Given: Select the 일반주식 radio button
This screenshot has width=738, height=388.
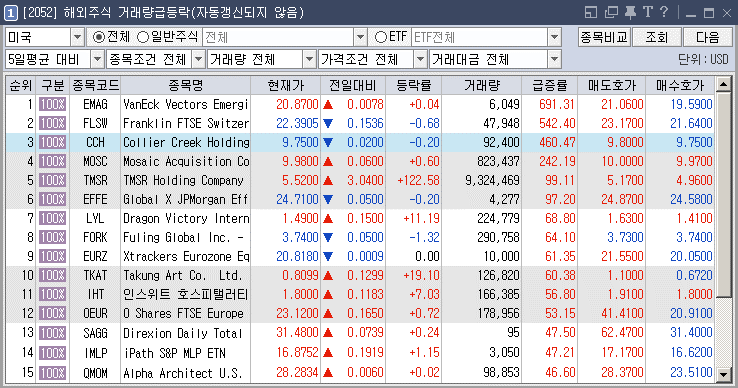Looking at the screenshot, I should coord(143,37).
